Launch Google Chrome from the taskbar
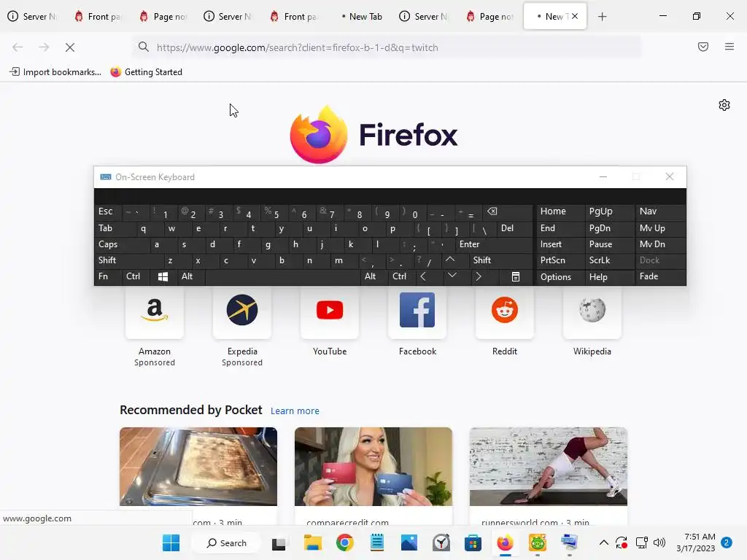This screenshot has height=560, width=747. (x=344, y=542)
